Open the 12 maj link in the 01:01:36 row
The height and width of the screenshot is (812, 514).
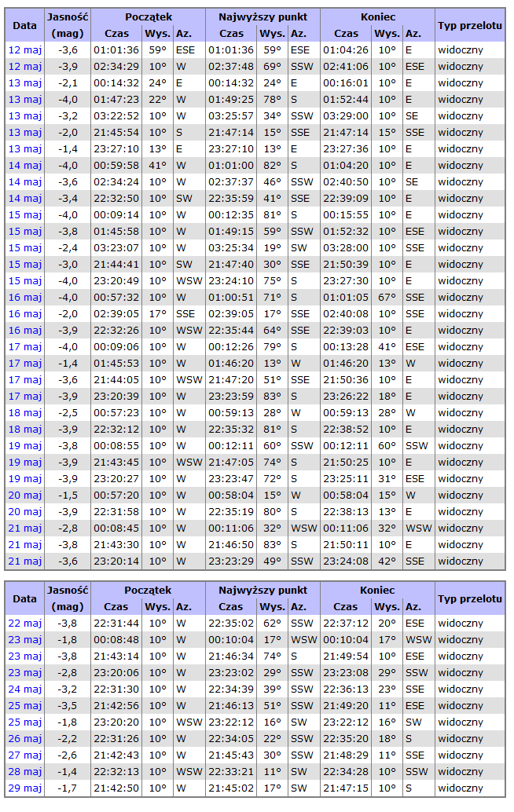coord(25,50)
